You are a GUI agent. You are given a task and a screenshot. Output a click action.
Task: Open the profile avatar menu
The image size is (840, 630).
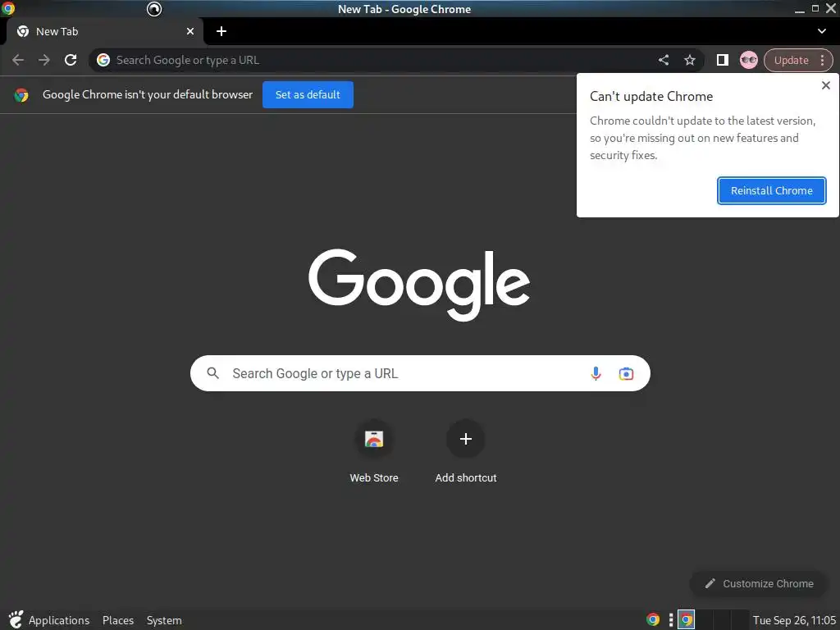748,60
